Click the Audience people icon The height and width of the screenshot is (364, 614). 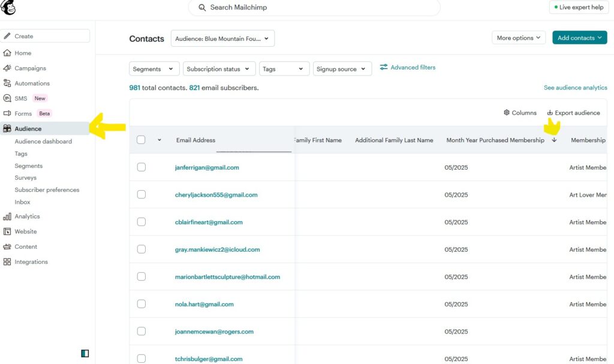tap(7, 128)
